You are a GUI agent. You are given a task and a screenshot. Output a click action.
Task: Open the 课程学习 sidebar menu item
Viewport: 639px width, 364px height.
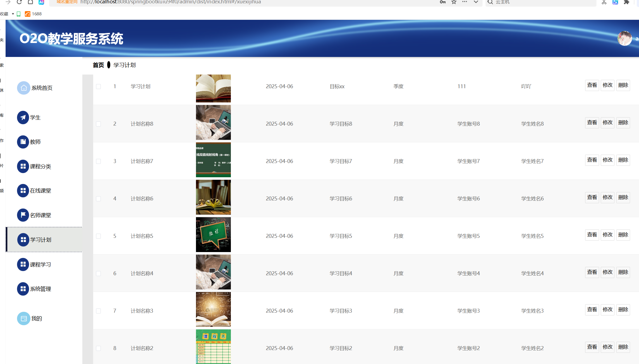(x=40, y=265)
